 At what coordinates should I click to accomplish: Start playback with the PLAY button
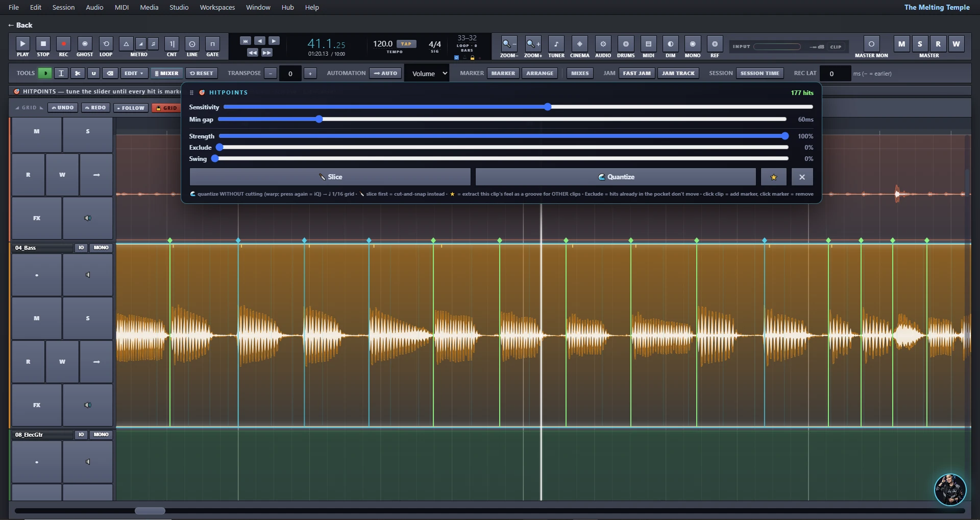pos(23,44)
